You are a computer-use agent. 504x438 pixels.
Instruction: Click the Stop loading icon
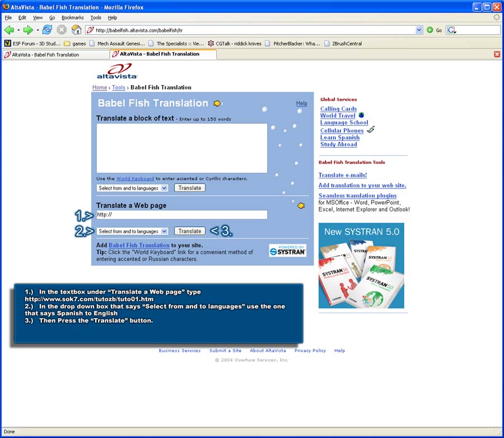pyautogui.click(x=62, y=30)
